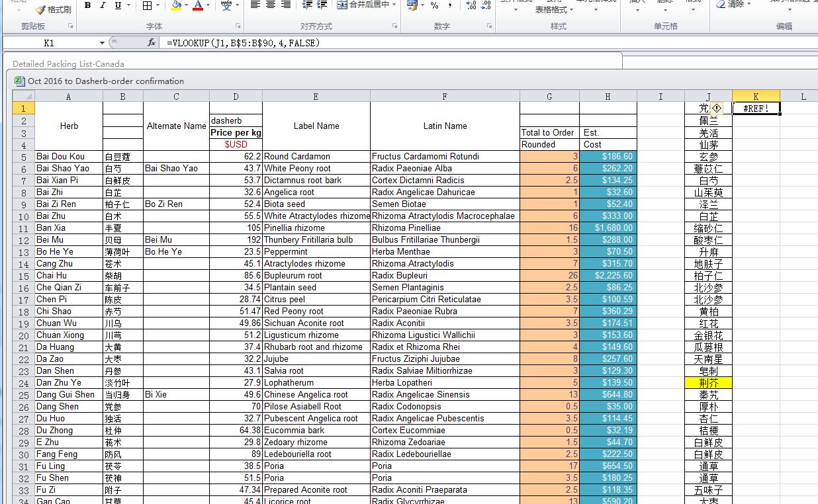Switch to Detailed Packing List-Canada workbook

tap(68, 64)
